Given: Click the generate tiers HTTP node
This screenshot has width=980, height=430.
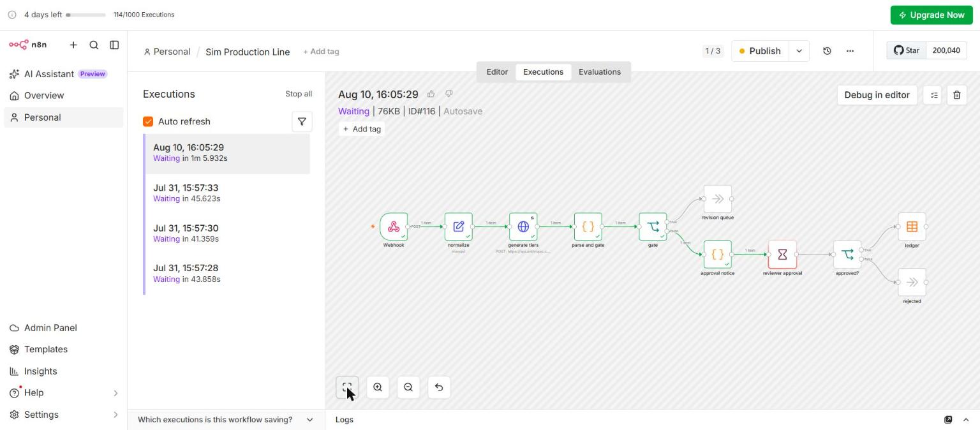Looking at the screenshot, I should [x=523, y=226].
